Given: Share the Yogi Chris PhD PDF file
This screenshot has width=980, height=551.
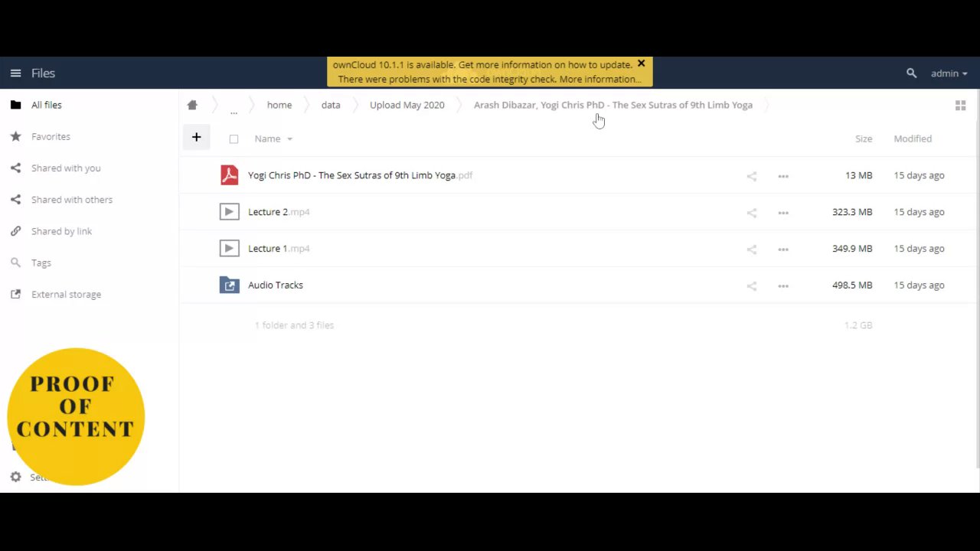Looking at the screenshot, I should point(752,176).
